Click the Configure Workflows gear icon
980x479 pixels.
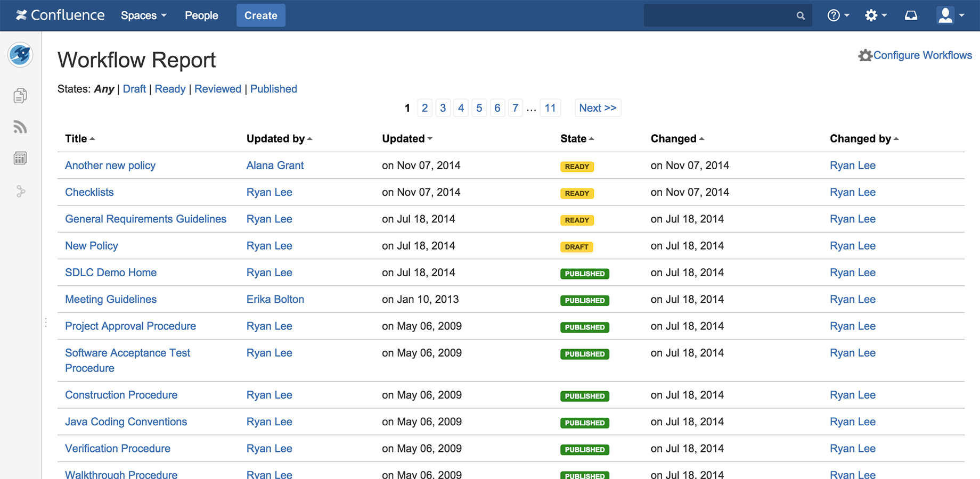coord(865,55)
